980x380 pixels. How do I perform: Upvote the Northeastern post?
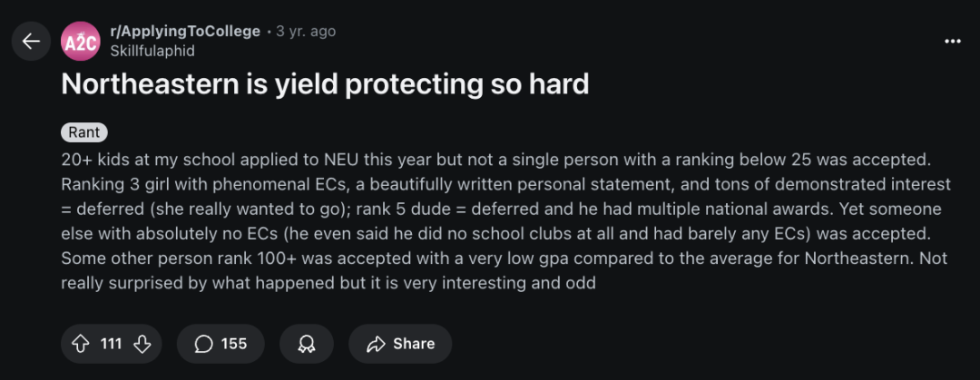[x=80, y=344]
